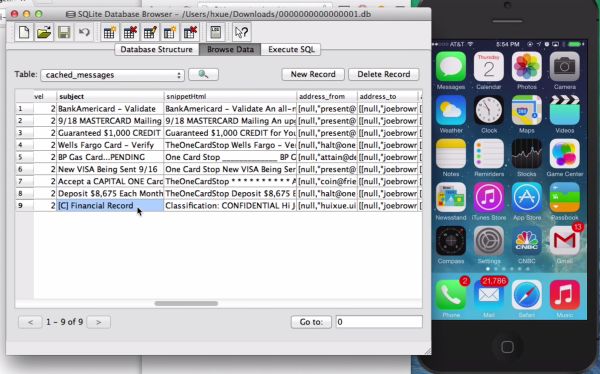Click the New Database toolbar icon
This screenshot has width=600, height=374.
coord(24,32)
